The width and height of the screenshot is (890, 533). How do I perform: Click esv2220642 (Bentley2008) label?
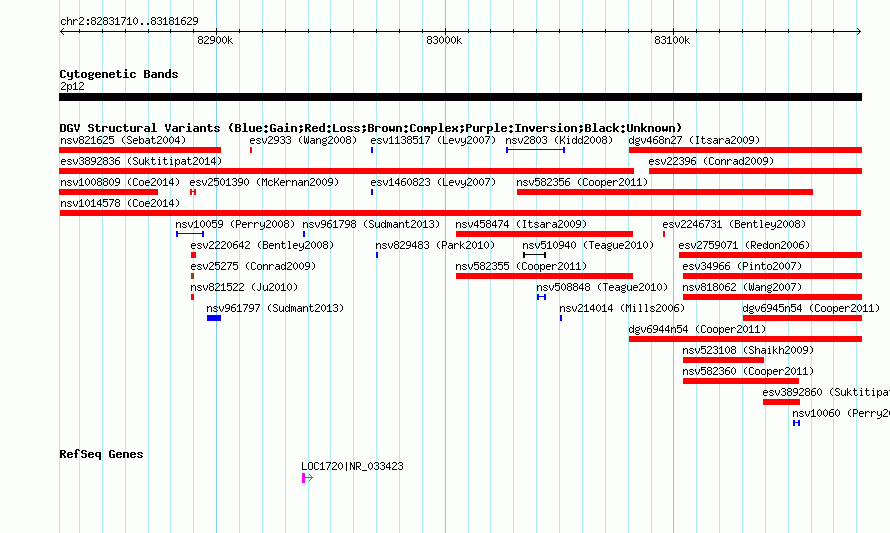click(x=262, y=245)
